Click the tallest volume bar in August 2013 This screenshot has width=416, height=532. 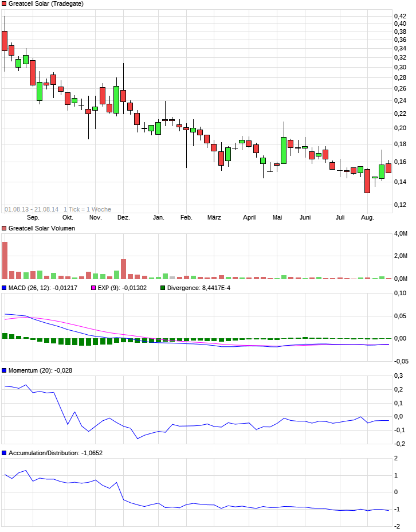pyautogui.click(x=5, y=261)
